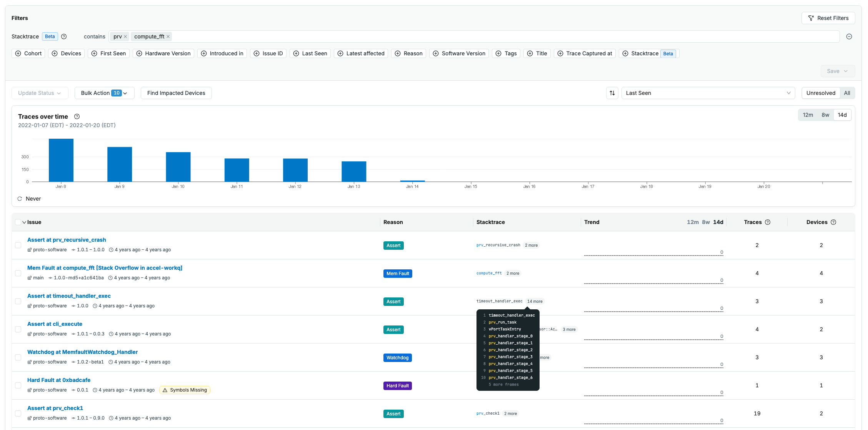Toggle sort direction icon
The height and width of the screenshot is (430, 868).
point(612,93)
